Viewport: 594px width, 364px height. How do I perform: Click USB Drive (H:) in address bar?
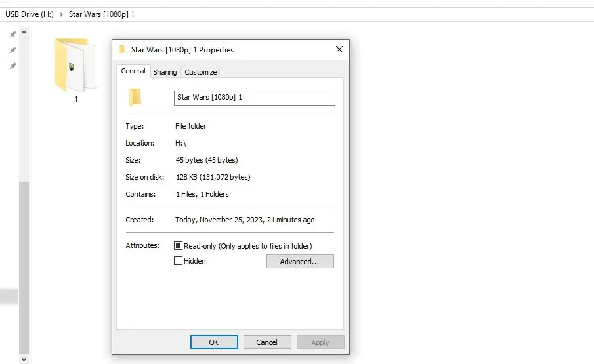pos(29,14)
